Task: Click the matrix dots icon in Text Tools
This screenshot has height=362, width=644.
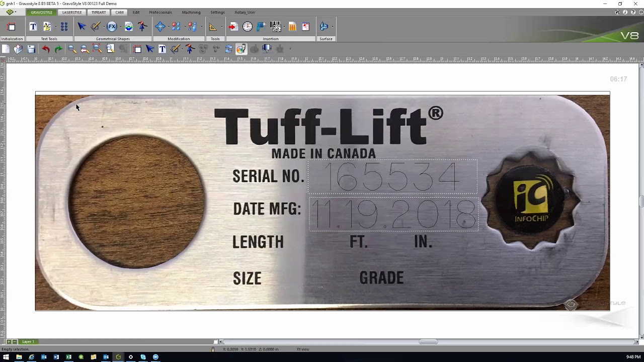Action: coord(64,27)
